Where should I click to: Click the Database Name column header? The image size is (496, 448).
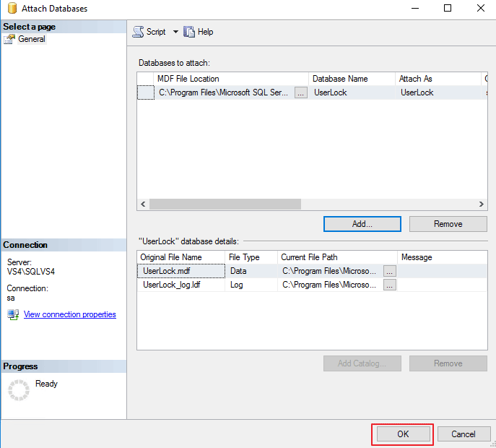point(352,79)
